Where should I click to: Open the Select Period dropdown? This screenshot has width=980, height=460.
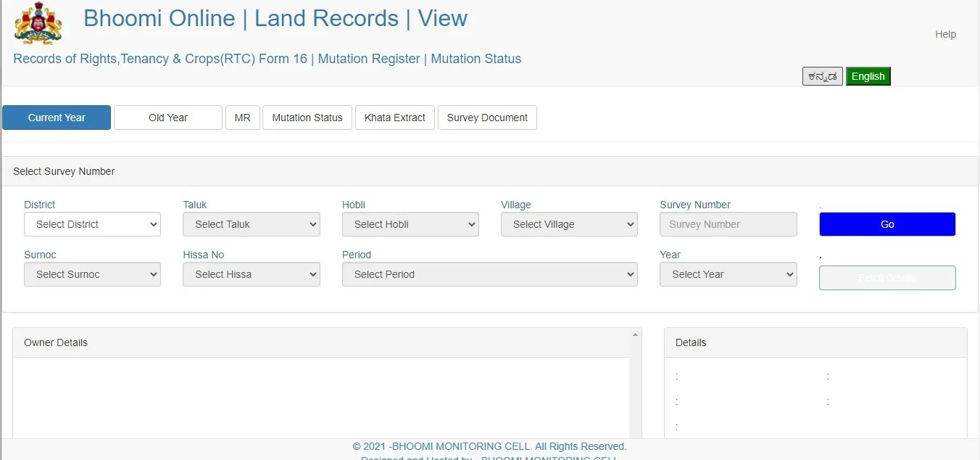490,274
